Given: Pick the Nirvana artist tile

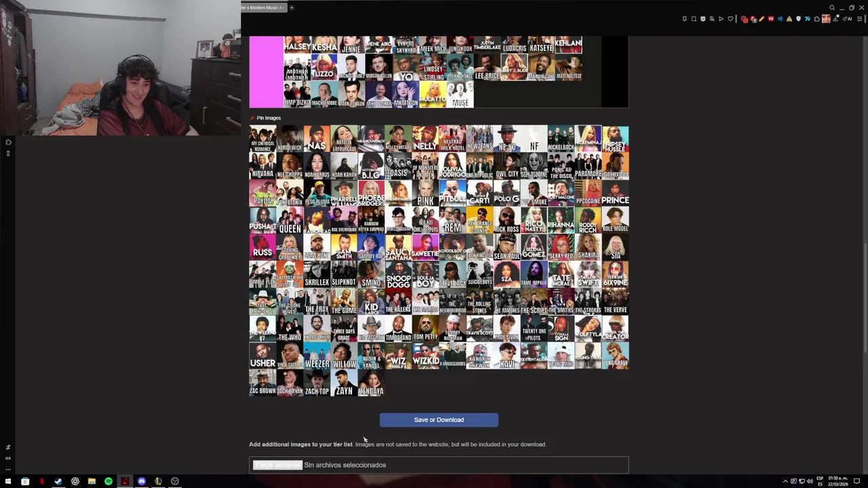Looking at the screenshot, I should coord(263,166).
